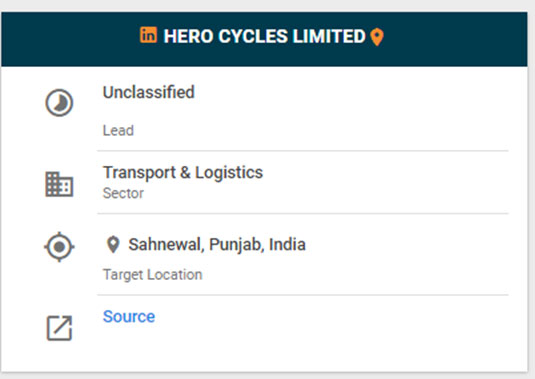
Task: Open the Source link
Action: (x=129, y=316)
